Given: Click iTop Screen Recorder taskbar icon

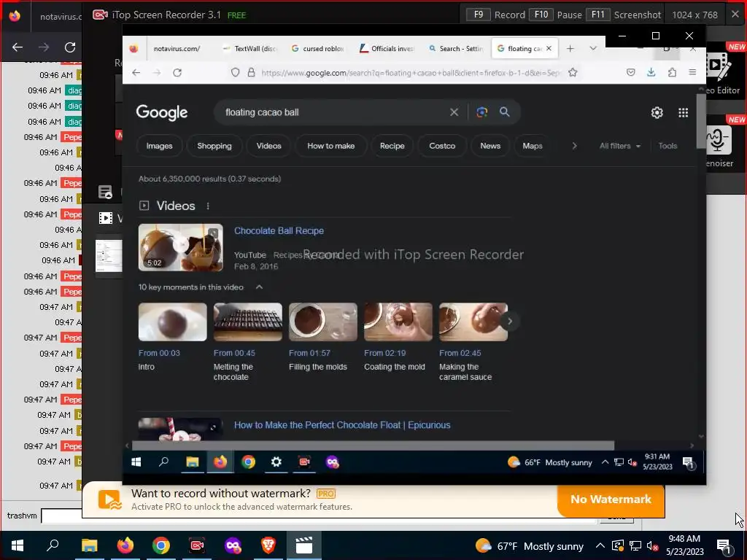Looking at the screenshot, I should (197, 545).
